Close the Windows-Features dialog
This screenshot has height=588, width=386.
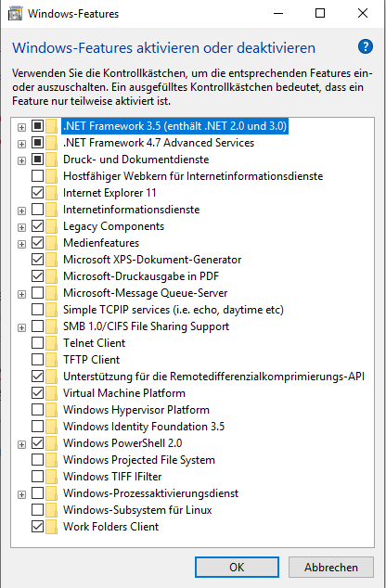pos(363,14)
